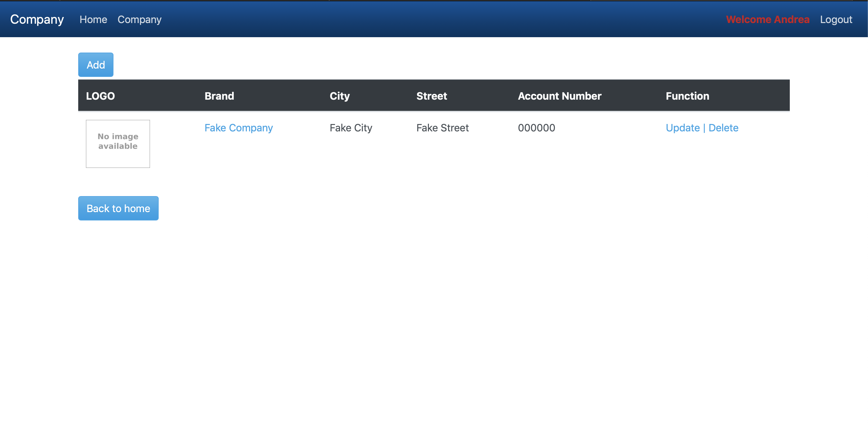Click the Brand column header

coord(219,96)
